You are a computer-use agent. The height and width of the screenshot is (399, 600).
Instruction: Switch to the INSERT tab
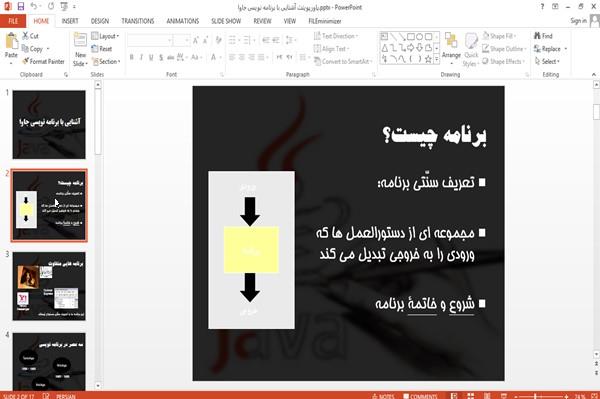pyautogui.click(x=70, y=21)
